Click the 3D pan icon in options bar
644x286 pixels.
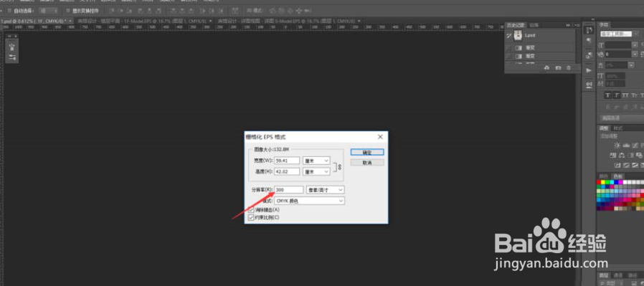pyautogui.click(x=290, y=11)
